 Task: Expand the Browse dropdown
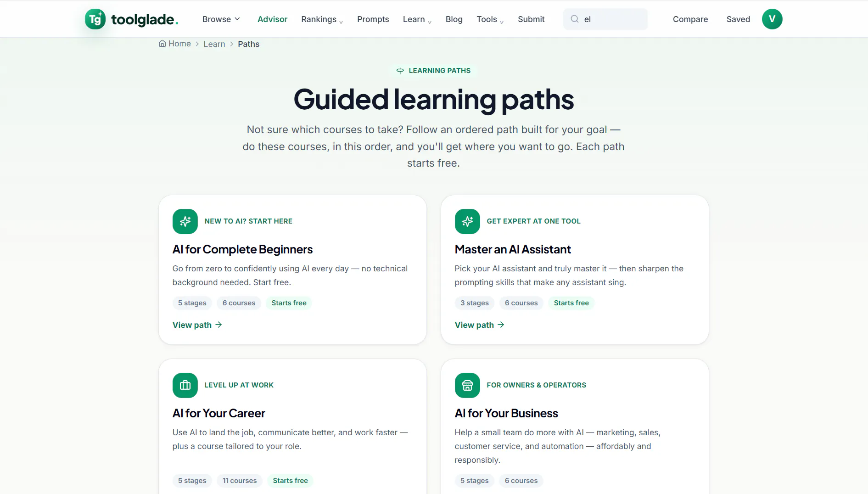tap(221, 19)
